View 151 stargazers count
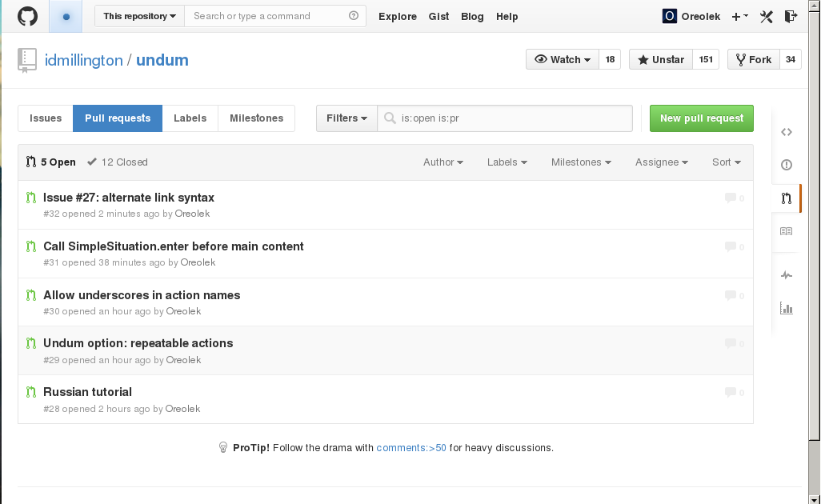The image size is (821, 504). click(x=706, y=60)
